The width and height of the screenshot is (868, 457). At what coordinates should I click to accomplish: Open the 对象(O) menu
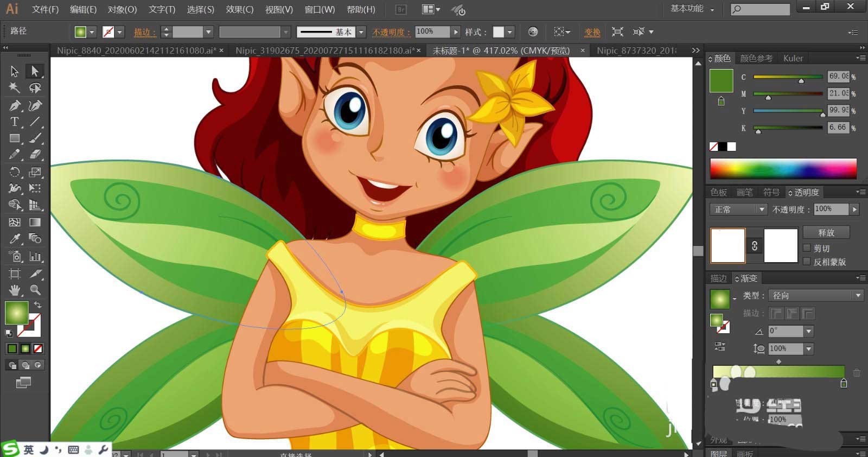click(122, 9)
